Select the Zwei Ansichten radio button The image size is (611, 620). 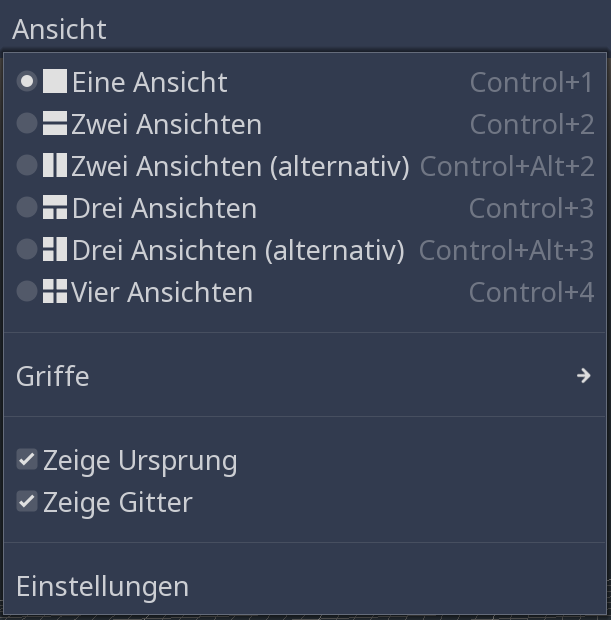[27, 123]
